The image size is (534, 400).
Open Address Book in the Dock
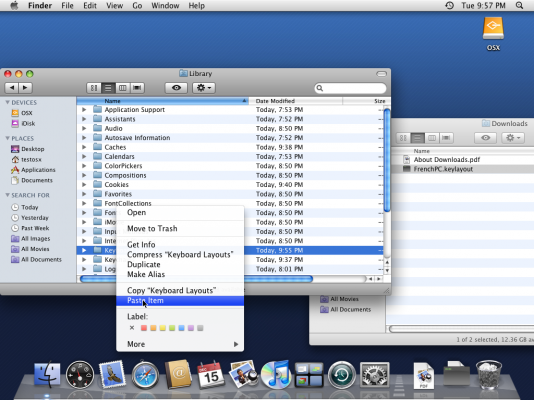pos(177,374)
